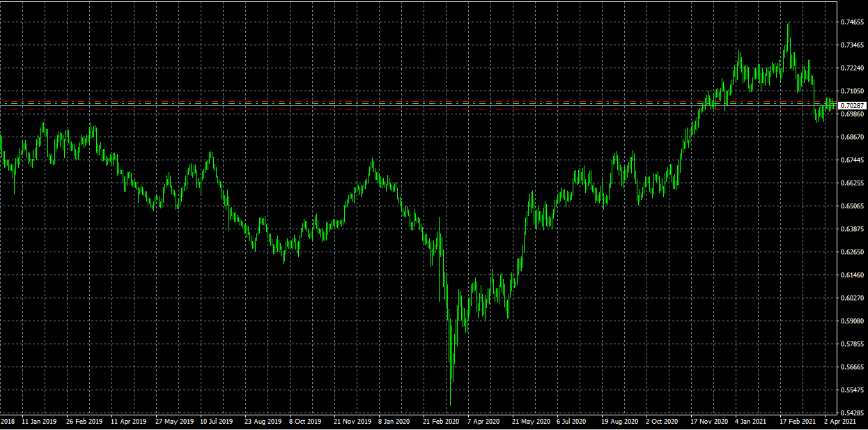Screen dimensions: 868x430
Task: Click the 23 Aug 2019 date label
Action: 263,422
